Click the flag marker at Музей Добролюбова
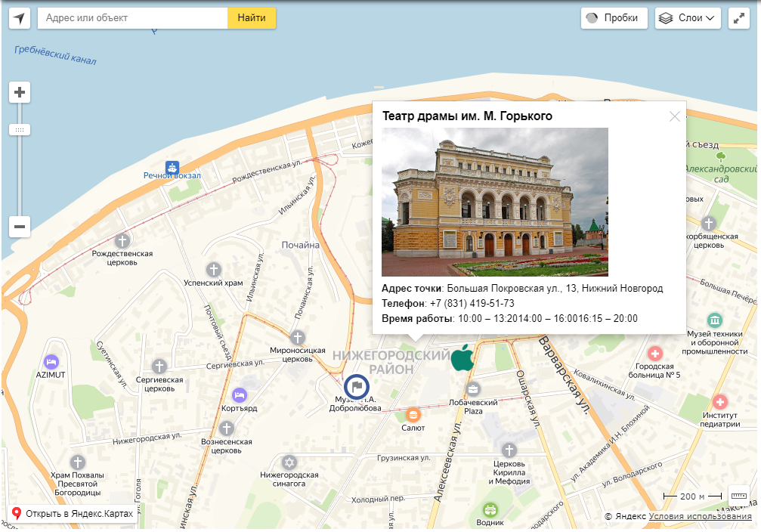 click(357, 387)
